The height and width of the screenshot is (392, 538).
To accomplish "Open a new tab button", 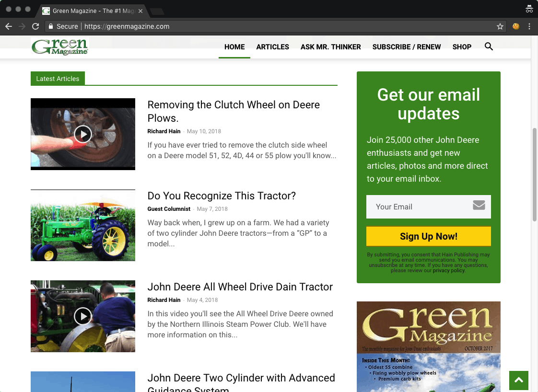I will pyautogui.click(x=157, y=12).
